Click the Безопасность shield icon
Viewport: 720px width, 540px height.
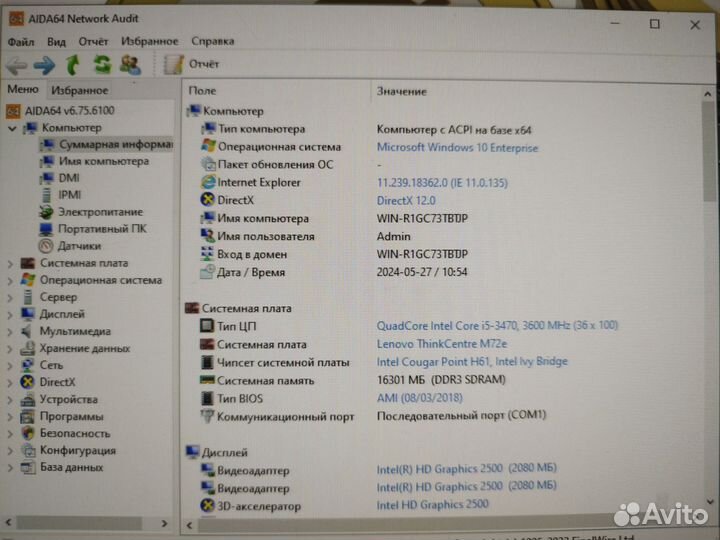28,433
